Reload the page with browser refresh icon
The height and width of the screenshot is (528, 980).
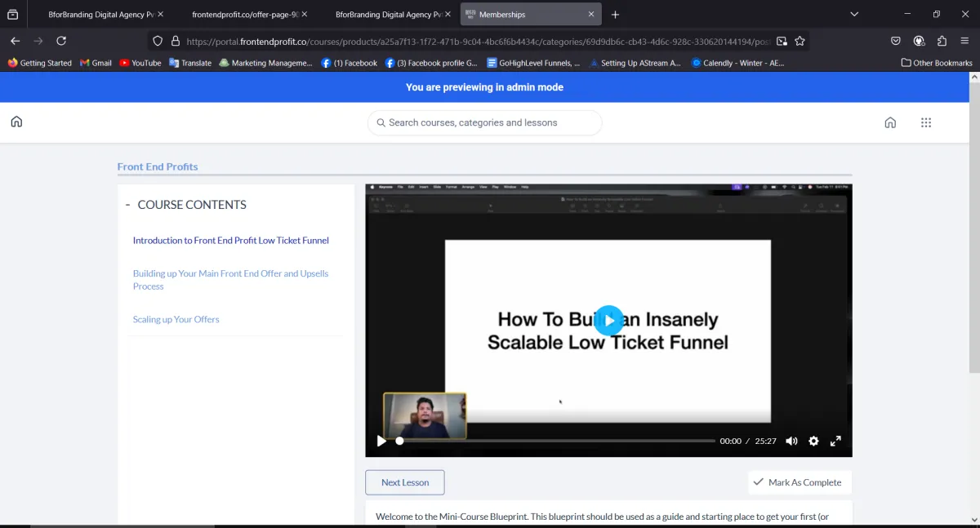61,41
